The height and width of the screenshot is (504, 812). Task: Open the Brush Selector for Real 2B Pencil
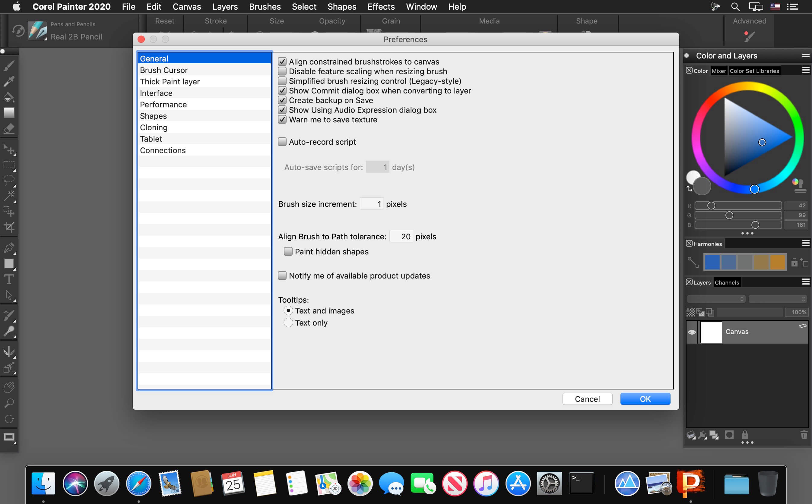coord(37,31)
